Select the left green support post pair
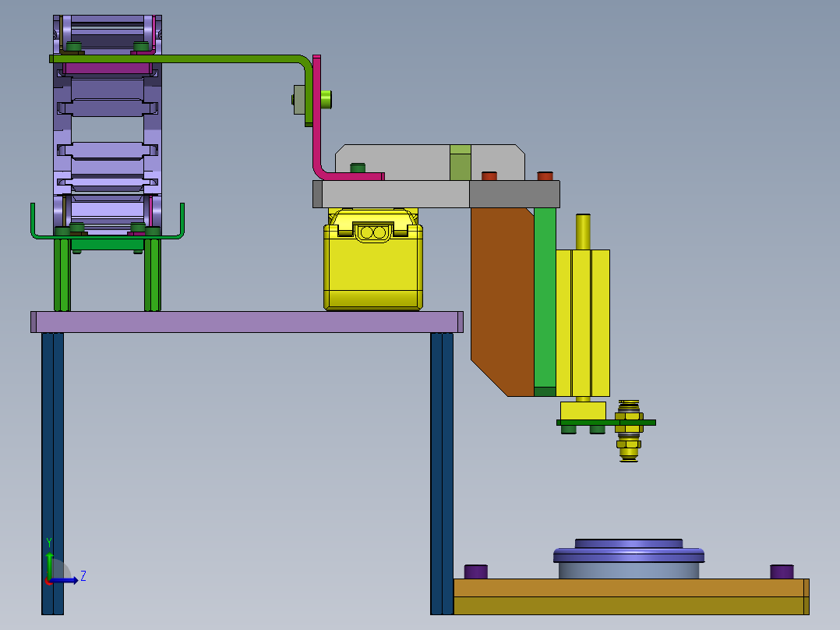The image size is (840, 630). point(62,275)
